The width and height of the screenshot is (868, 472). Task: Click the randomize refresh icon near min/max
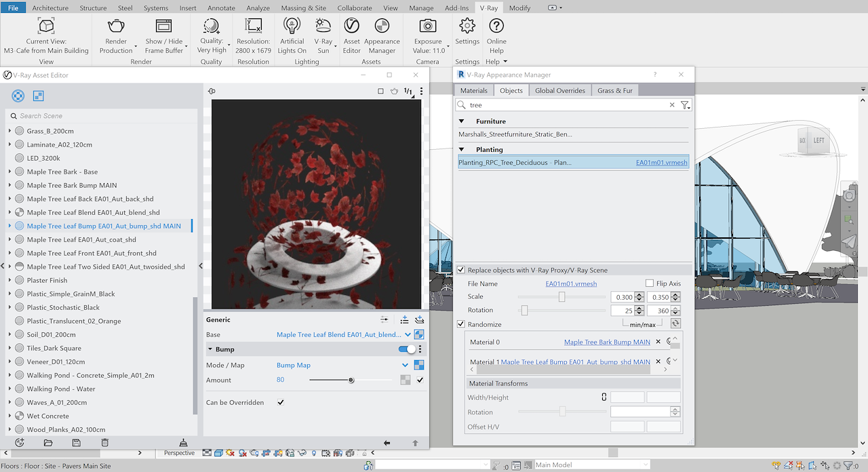pos(675,323)
